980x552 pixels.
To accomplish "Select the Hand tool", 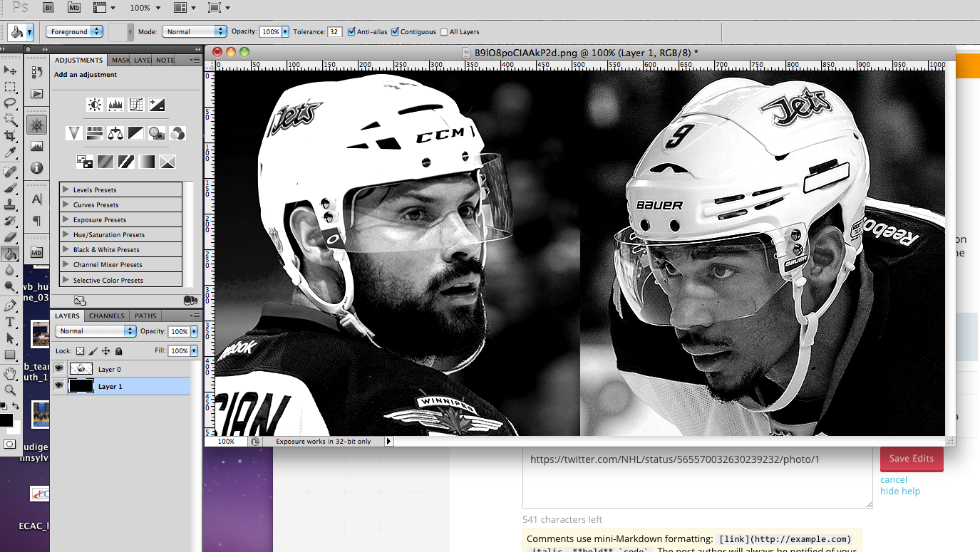I will 10,373.
